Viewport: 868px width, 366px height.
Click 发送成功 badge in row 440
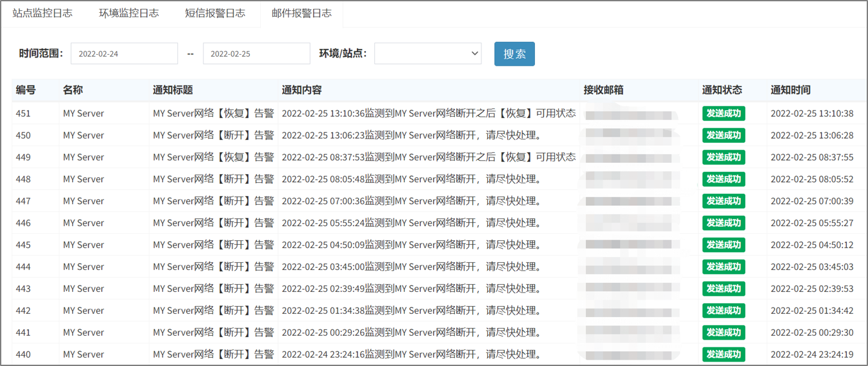tap(723, 354)
